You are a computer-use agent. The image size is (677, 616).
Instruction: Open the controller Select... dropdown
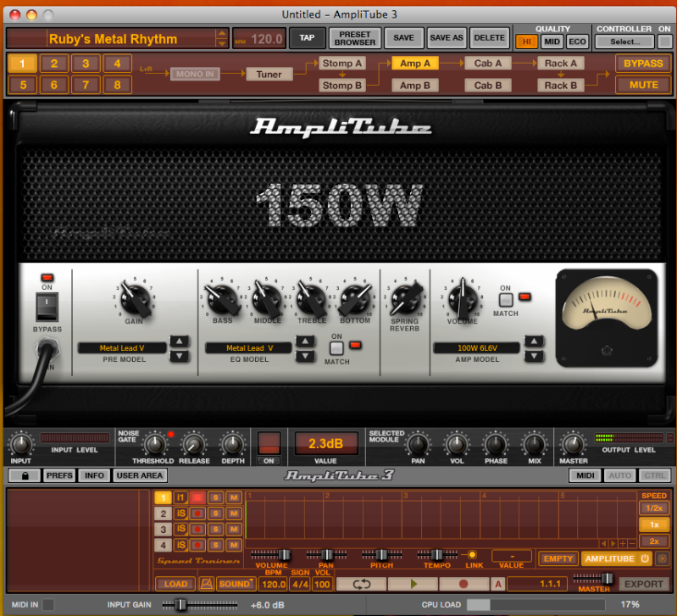pyautogui.click(x=624, y=42)
